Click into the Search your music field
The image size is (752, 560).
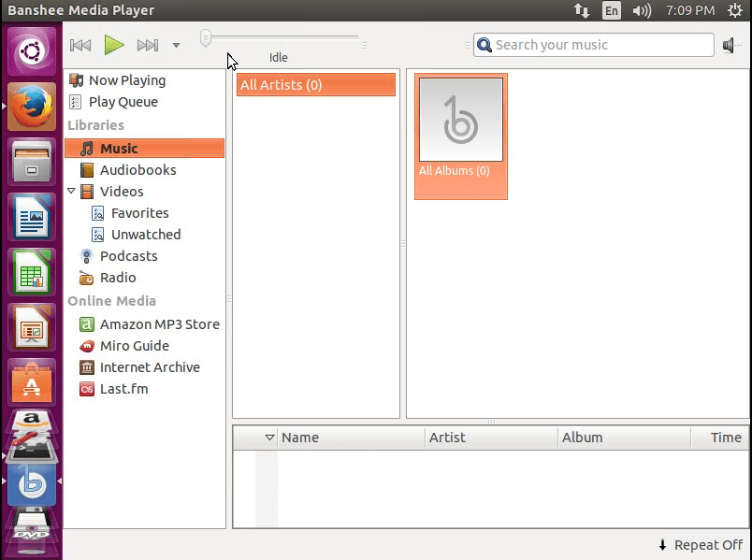pos(594,45)
